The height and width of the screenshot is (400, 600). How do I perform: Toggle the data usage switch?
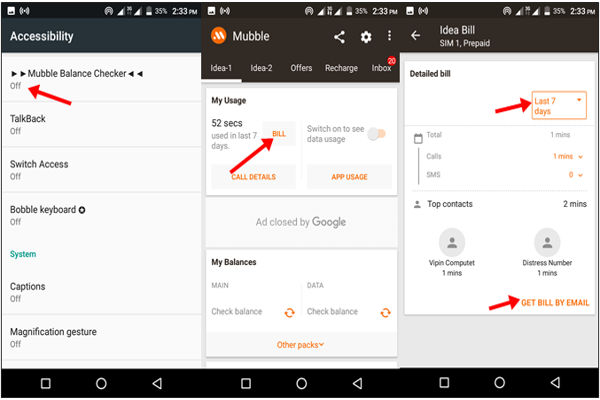377,134
